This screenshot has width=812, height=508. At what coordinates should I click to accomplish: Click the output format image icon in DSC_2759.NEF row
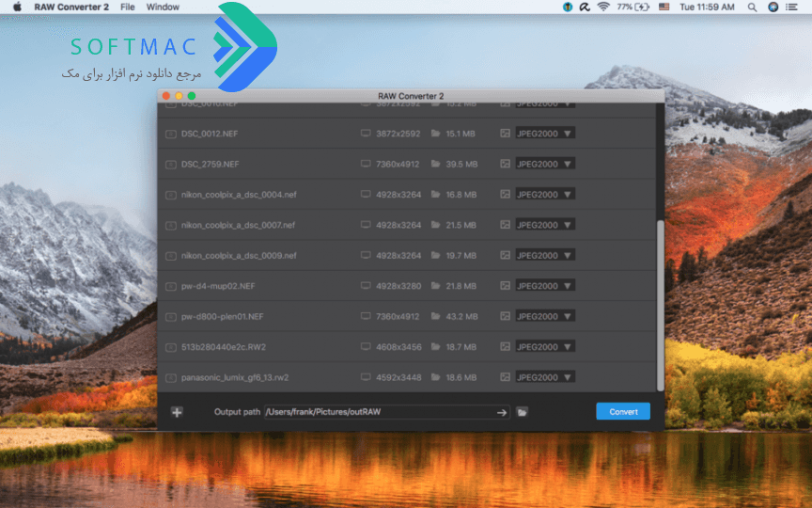click(505, 164)
